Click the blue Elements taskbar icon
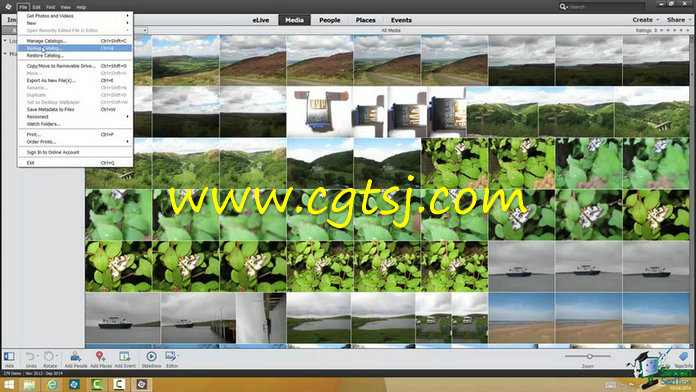 pos(74,384)
